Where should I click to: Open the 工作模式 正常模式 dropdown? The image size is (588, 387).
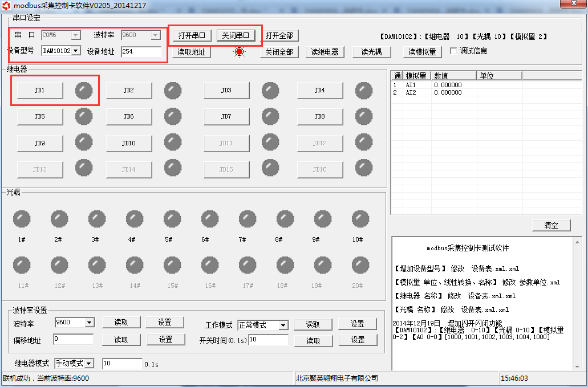coord(283,325)
